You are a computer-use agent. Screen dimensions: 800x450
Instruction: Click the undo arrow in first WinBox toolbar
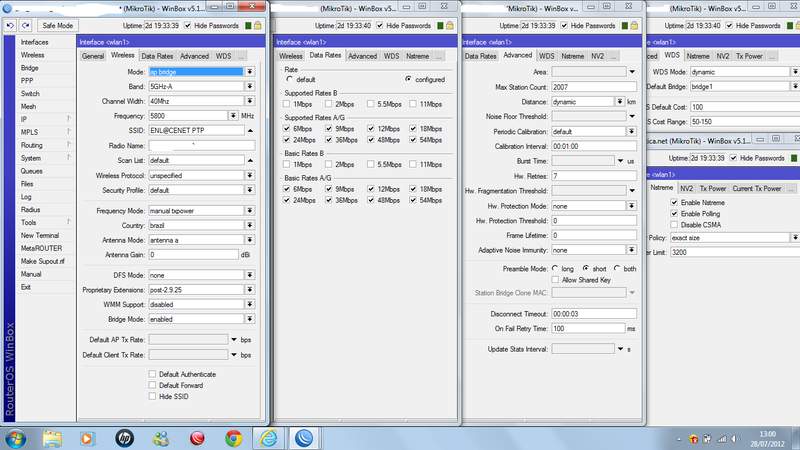pos(10,26)
